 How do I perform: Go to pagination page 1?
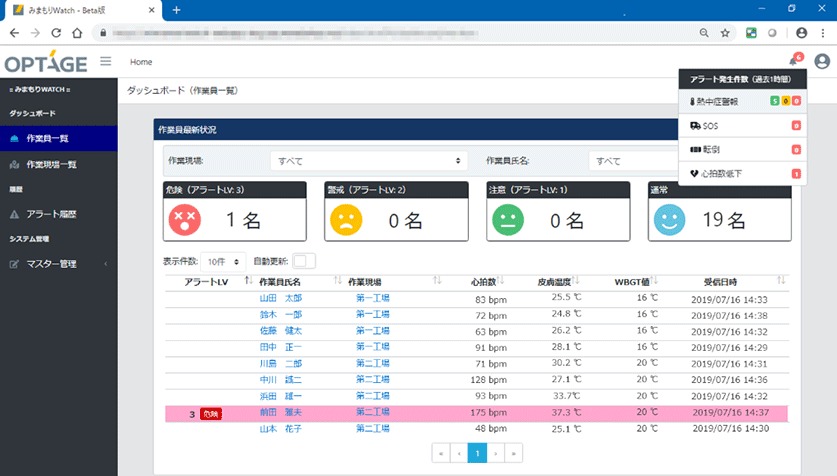click(477, 453)
